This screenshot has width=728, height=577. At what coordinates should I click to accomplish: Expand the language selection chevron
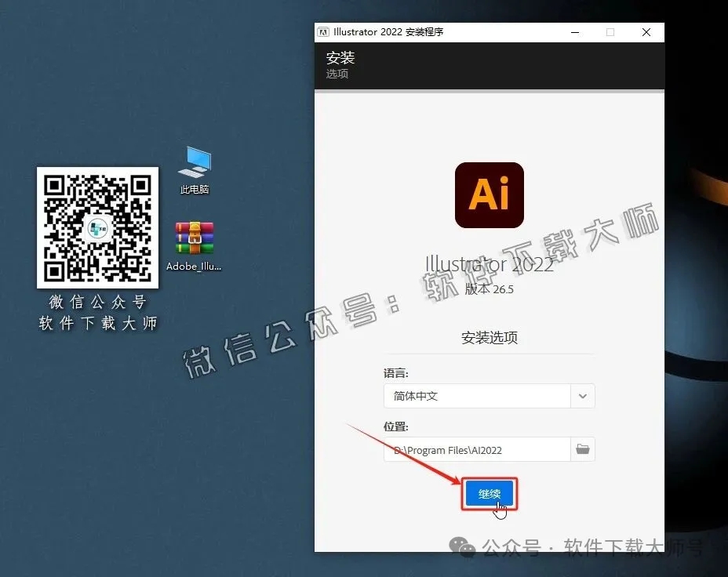point(582,396)
